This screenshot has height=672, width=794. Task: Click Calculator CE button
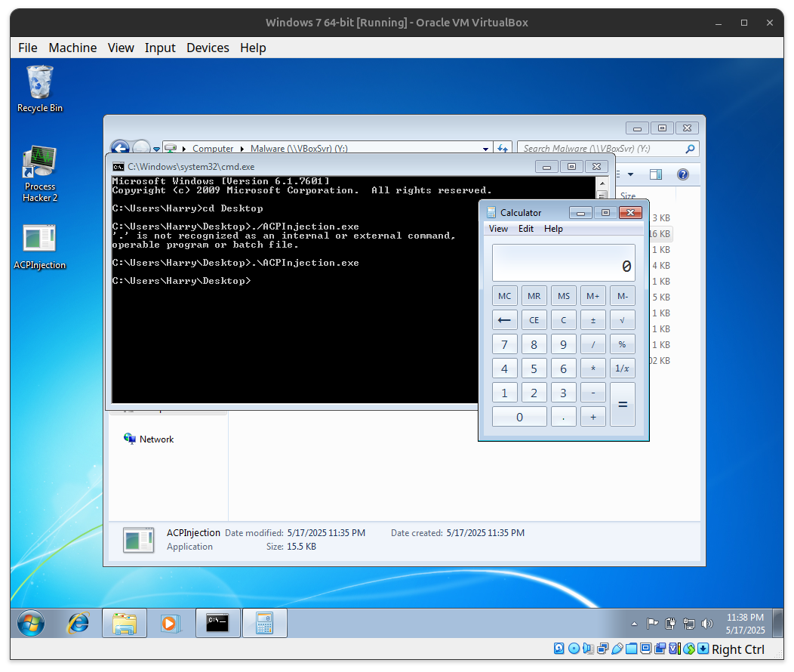click(x=534, y=321)
